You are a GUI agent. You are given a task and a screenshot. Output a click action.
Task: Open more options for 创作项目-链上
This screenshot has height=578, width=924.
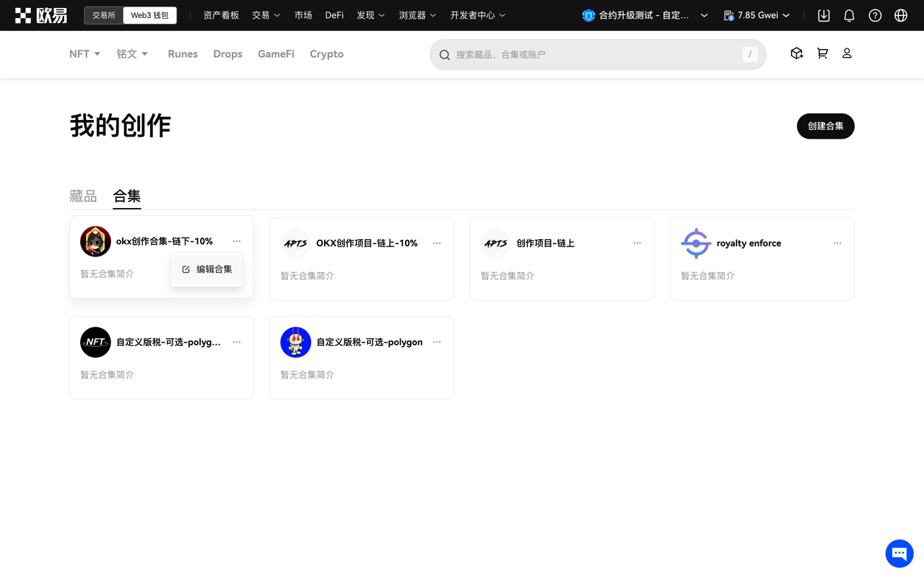637,243
